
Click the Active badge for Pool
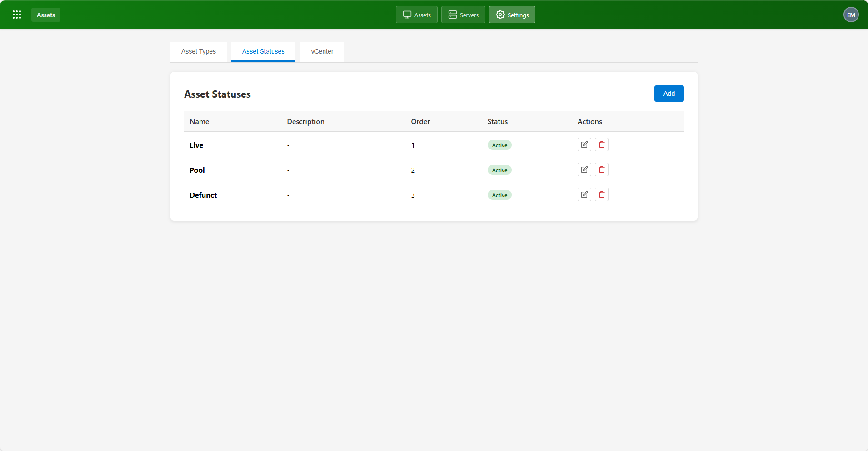(499, 170)
